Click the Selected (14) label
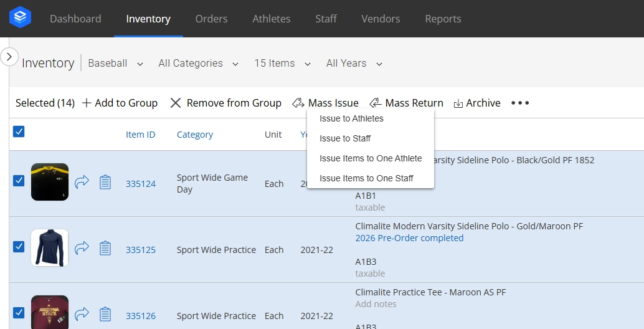 tap(45, 103)
